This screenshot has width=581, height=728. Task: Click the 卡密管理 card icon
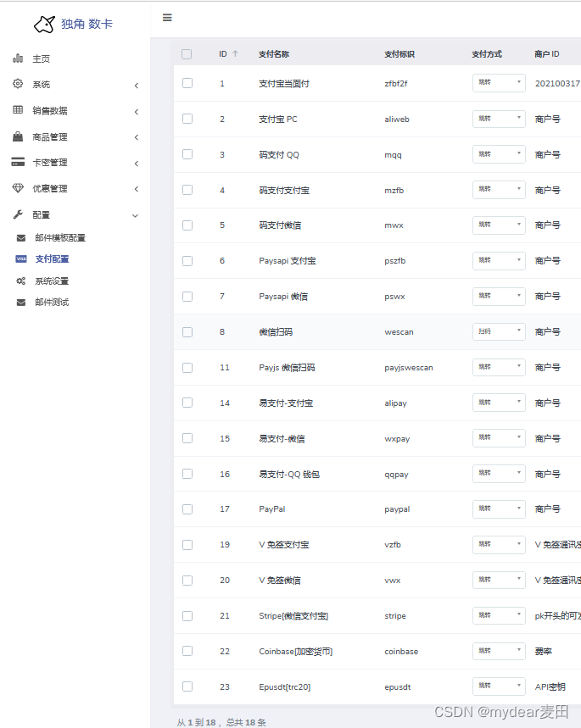pyautogui.click(x=18, y=162)
